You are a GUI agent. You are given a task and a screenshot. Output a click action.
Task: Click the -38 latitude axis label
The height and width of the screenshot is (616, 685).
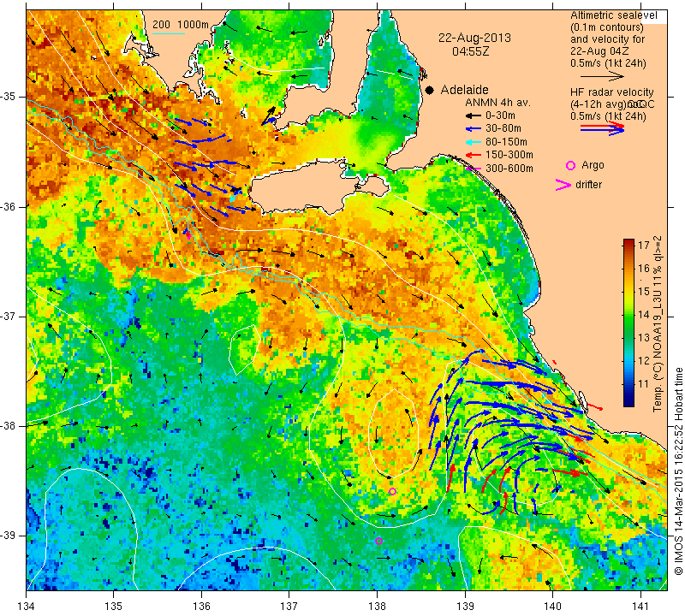(x=9, y=426)
